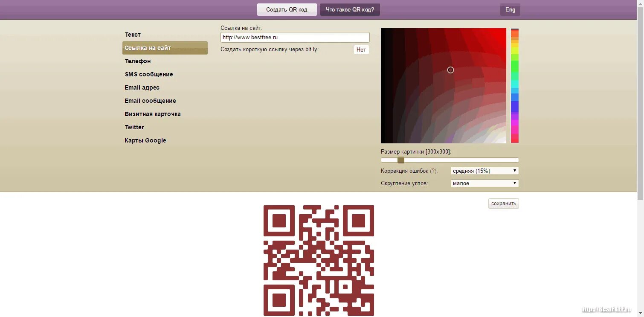Choose the 'Телефон' option
Viewport: 644px width, 317px height.
(138, 61)
